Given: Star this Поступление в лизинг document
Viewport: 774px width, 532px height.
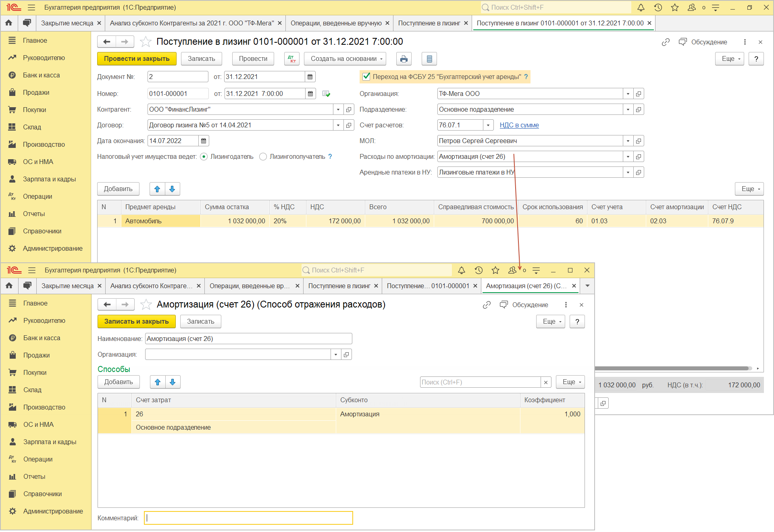Looking at the screenshot, I should (x=146, y=42).
